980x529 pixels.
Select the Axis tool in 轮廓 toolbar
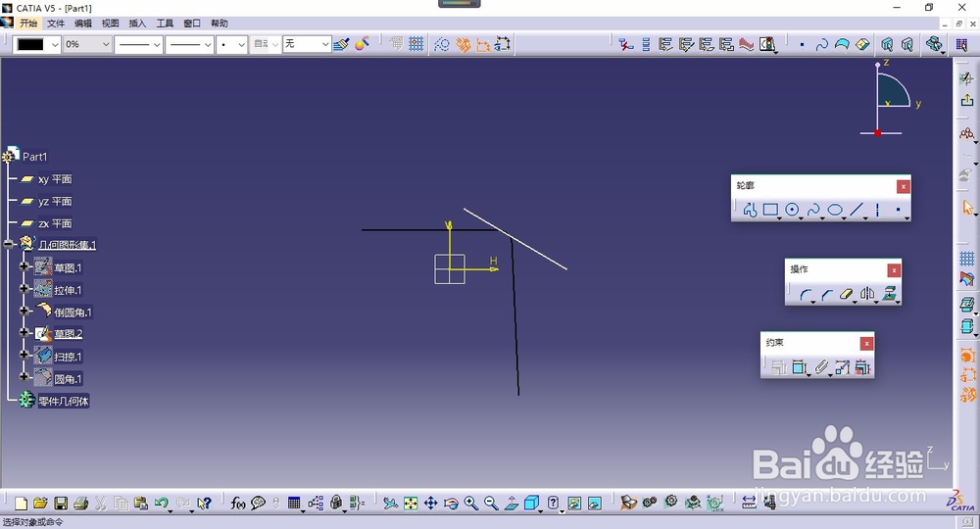tap(877, 210)
